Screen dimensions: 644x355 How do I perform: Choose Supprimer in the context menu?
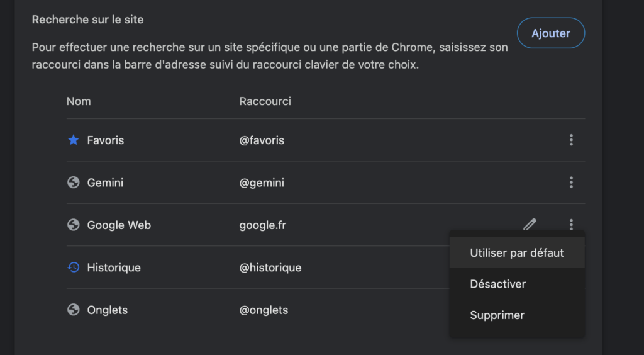(x=497, y=315)
